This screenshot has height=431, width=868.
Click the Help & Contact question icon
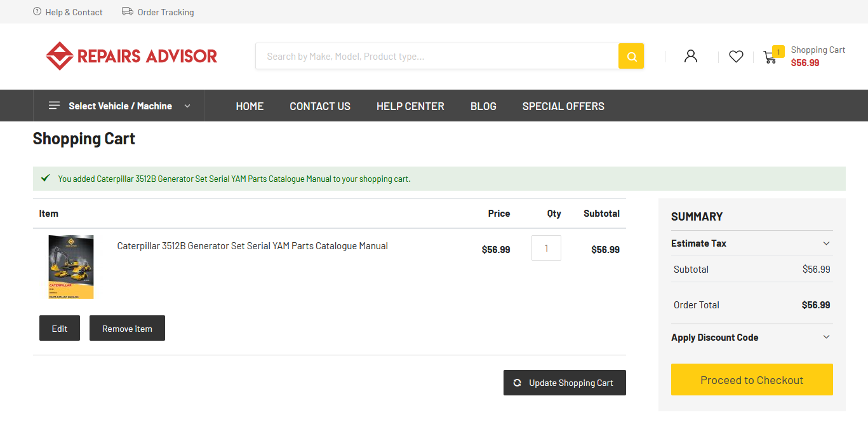pyautogui.click(x=37, y=11)
